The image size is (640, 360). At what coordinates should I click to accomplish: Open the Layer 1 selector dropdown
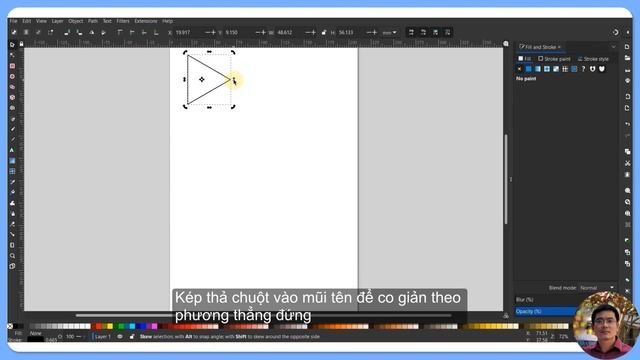pos(102,337)
